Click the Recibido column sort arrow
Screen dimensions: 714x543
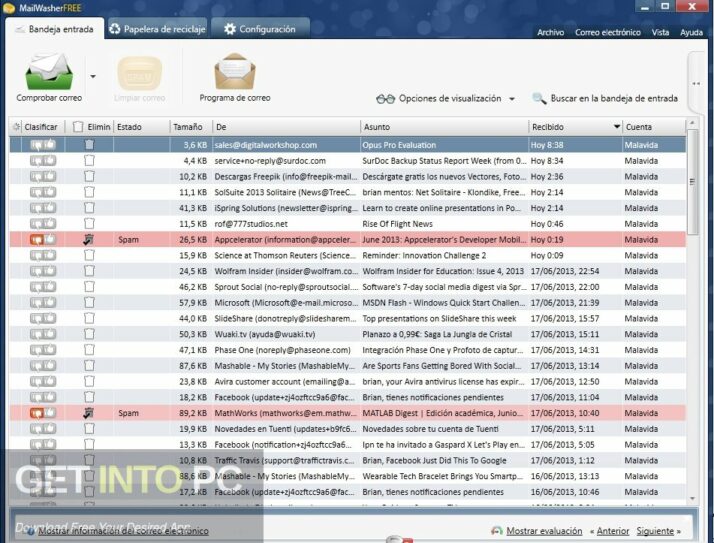click(617, 127)
